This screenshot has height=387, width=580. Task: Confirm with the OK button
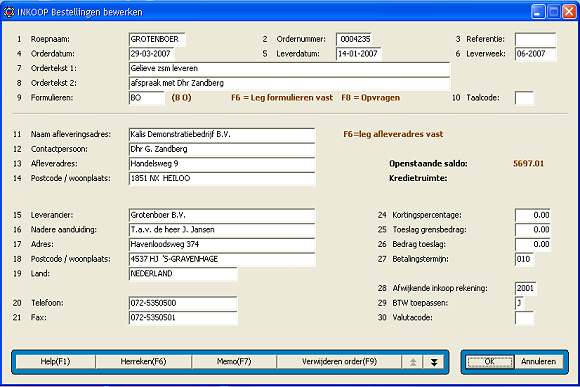point(490,362)
